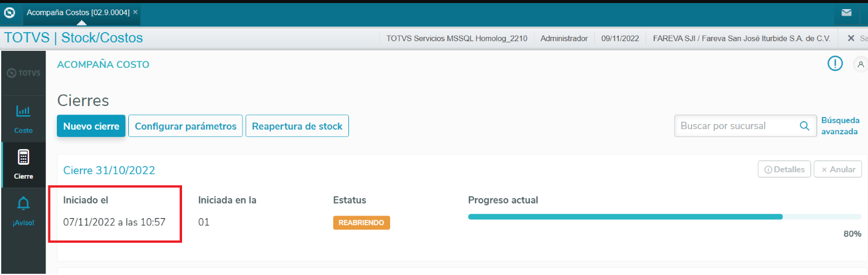Open the Cierre 31/10/2022 title link

[x=109, y=170]
